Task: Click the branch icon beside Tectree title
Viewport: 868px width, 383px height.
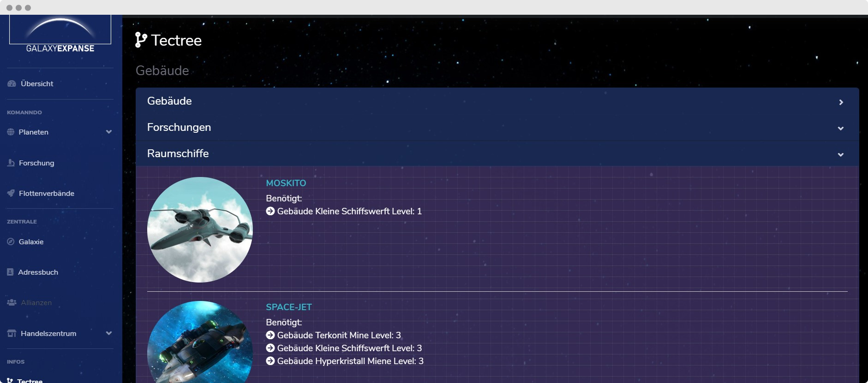Action: (x=141, y=40)
